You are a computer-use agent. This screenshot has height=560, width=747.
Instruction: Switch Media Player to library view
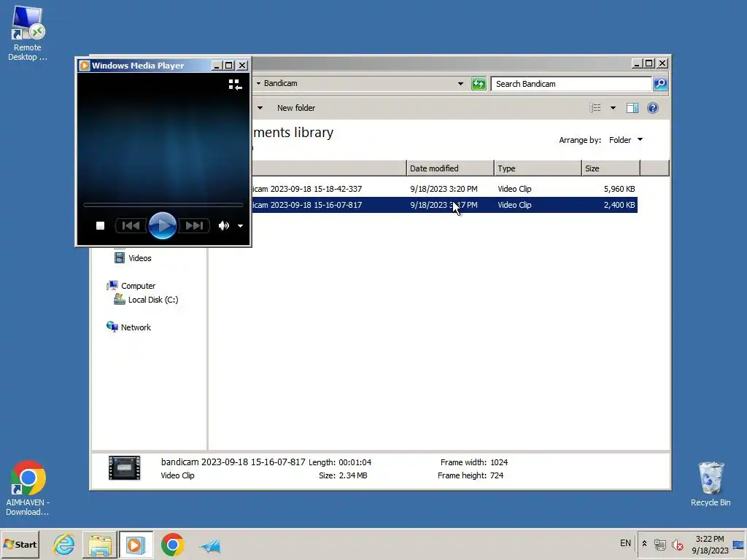(235, 85)
